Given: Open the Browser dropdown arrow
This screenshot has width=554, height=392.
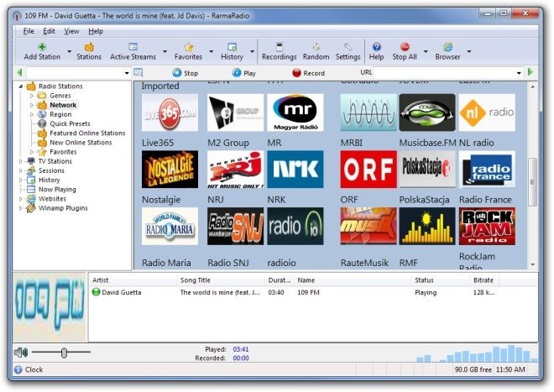Looking at the screenshot, I should pos(469,51).
